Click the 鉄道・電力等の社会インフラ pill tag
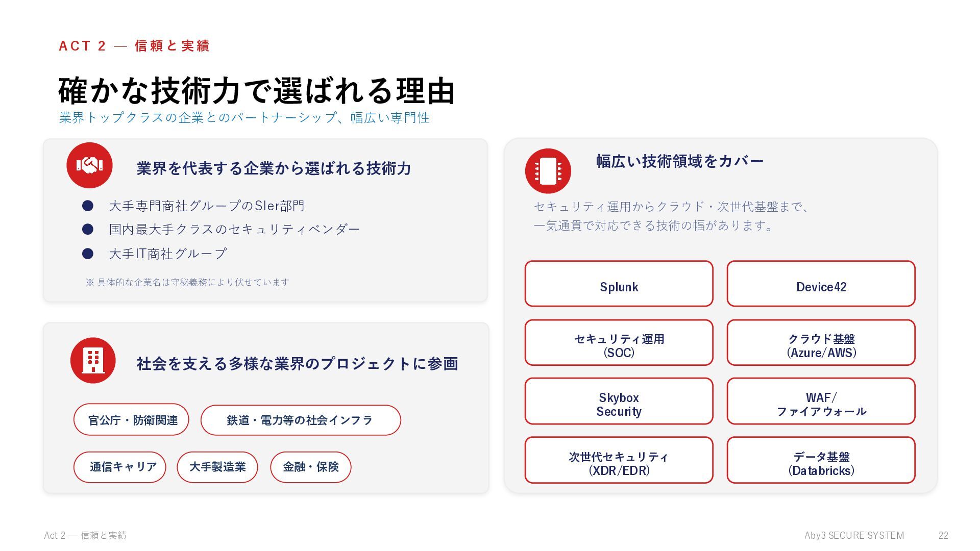Viewport: 980px width, 551px height. pyautogui.click(x=301, y=420)
